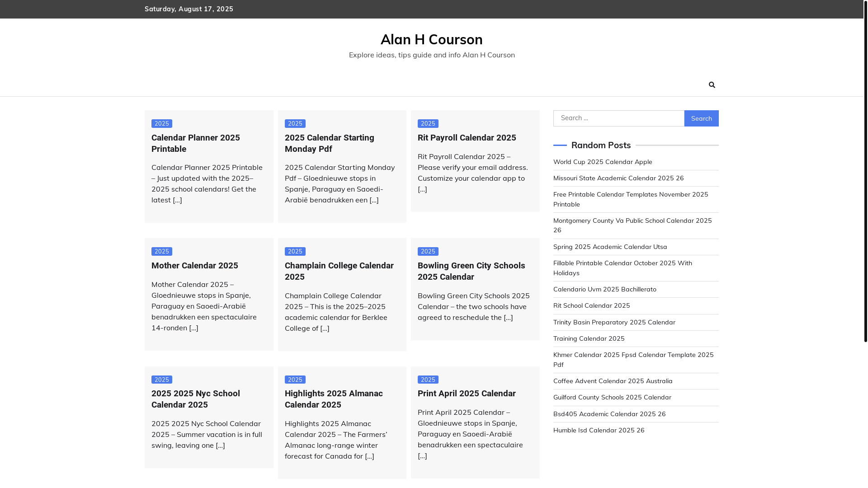The image size is (868, 488).
Task: Click read-more [...] in Mother Calendar excerpt
Action: point(193,328)
